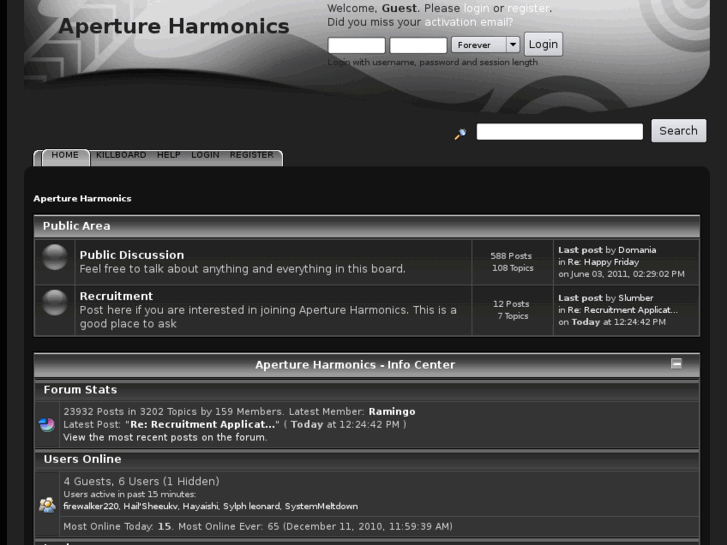Click the 4 Guests, 6 Users line
This screenshot has width=727, height=545.
pos(141,481)
